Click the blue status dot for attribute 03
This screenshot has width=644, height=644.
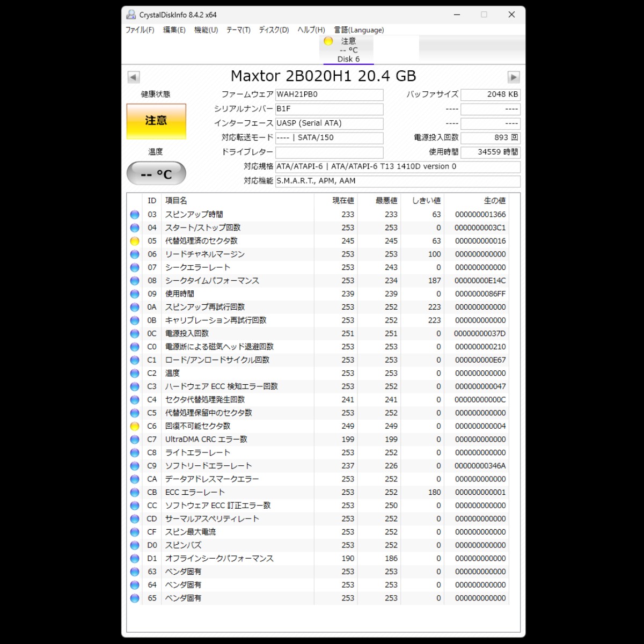click(135, 215)
